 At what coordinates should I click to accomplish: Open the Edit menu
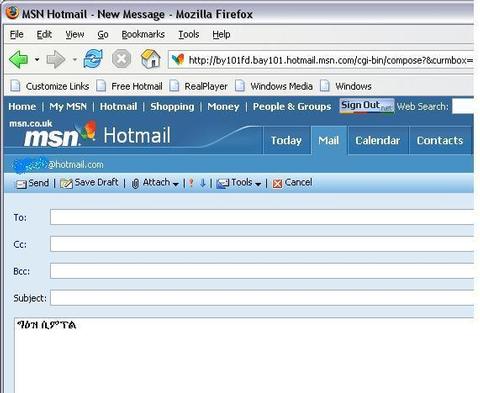point(44,34)
